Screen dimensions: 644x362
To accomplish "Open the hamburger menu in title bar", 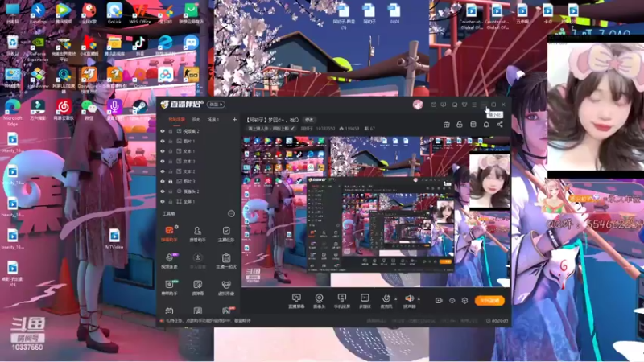I will point(474,105).
